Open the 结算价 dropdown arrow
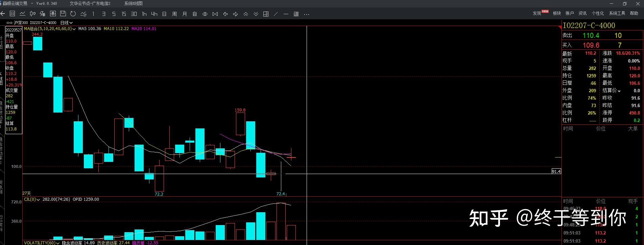The height and width of the screenshot is (245, 644). click(x=619, y=91)
